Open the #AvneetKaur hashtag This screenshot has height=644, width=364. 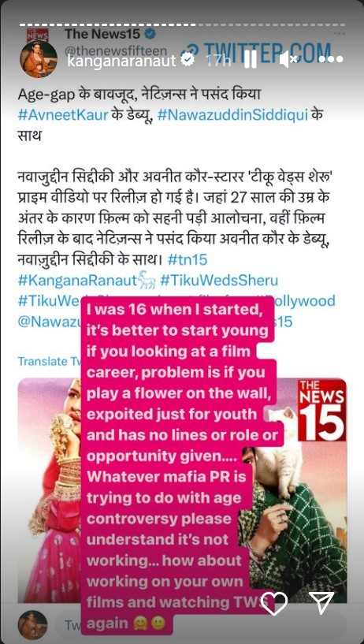(x=63, y=114)
